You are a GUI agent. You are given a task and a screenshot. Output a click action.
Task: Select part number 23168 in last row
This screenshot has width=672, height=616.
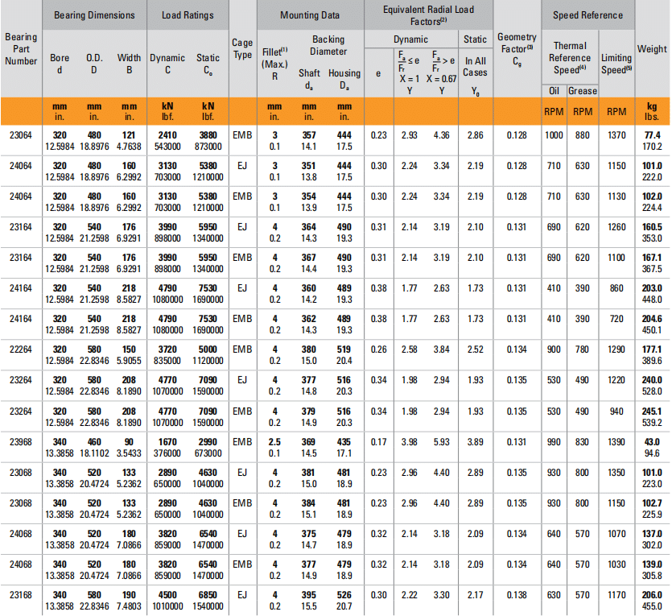point(20,596)
